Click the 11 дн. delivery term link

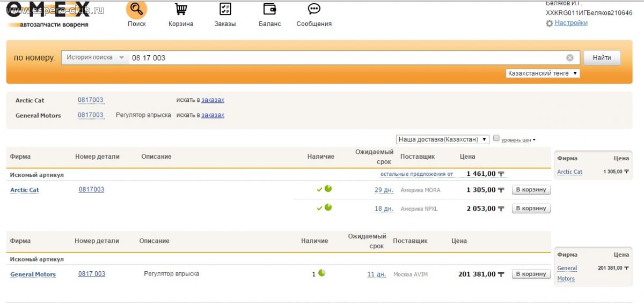pyautogui.click(x=377, y=274)
